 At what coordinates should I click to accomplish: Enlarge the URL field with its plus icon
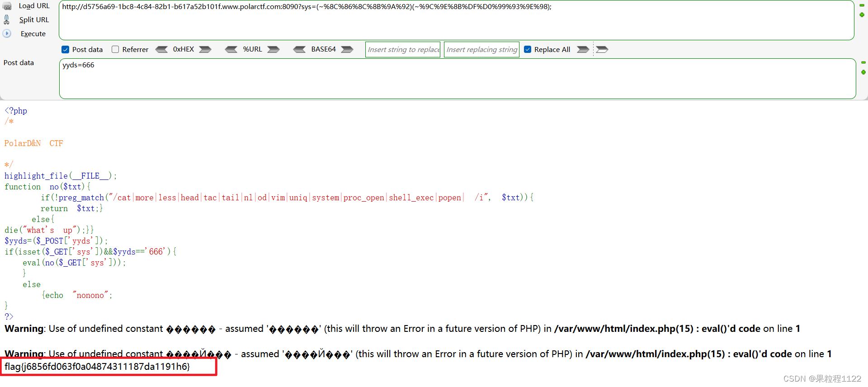tap(862, 15)
